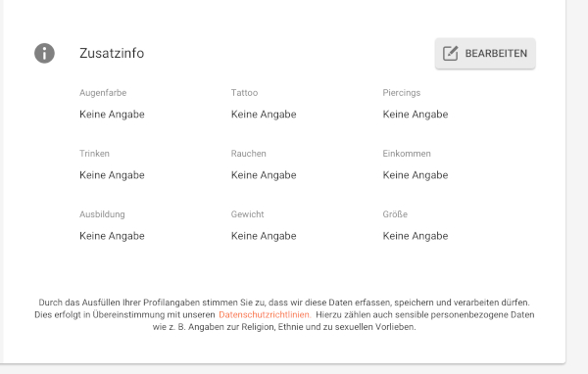Select Keine Angabe value under Tattoo
Screen dimensions: 588x374
point(264,115)
